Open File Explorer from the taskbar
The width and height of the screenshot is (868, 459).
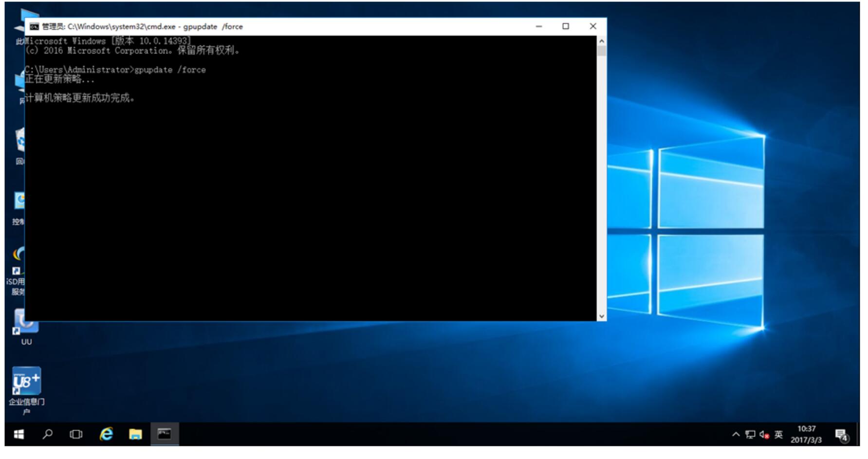[x=135, y=434]
